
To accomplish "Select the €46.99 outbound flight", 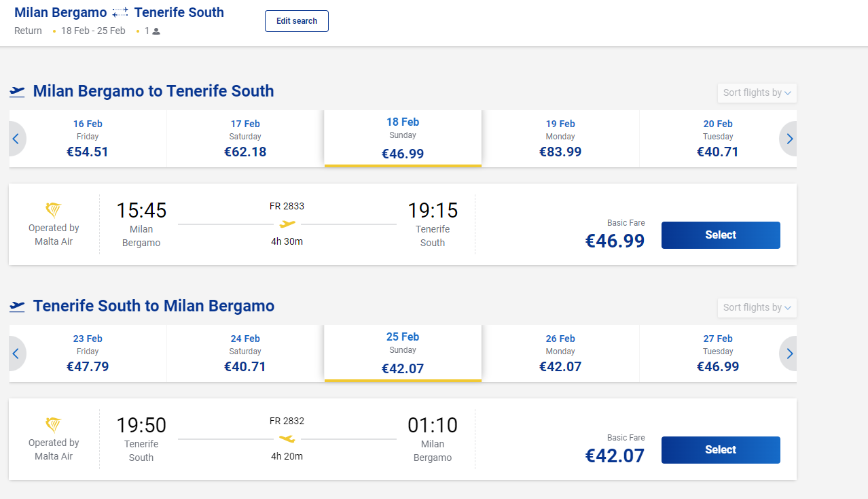I will [x=721, y=235].
